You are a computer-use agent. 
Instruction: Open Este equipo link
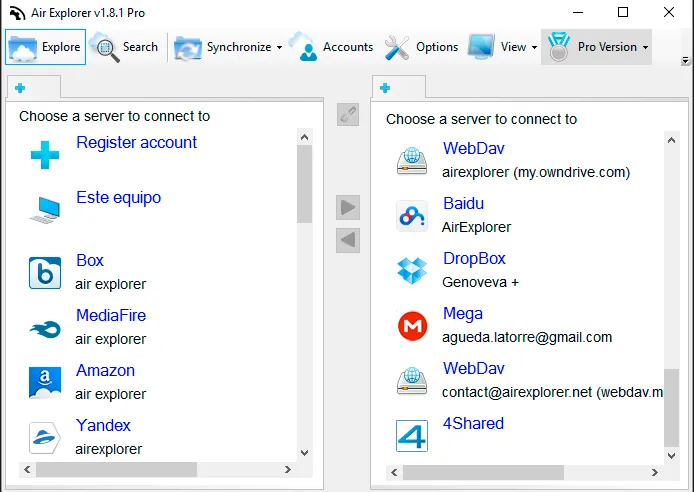pos(119,197)
